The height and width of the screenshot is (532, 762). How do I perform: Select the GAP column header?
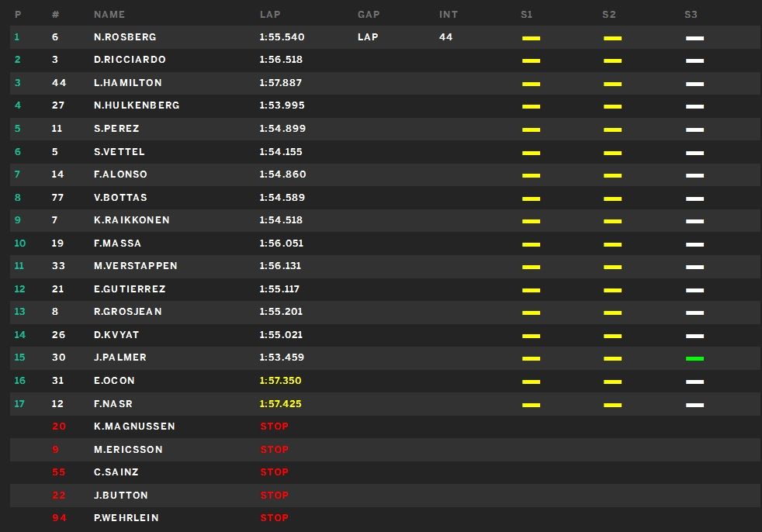pos(369,15)
